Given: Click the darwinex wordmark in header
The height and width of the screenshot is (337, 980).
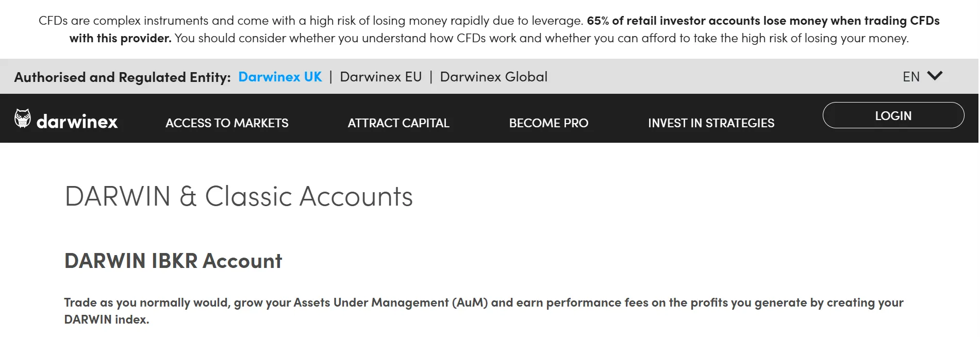Looking at the screenshot, I should point(77,122).
